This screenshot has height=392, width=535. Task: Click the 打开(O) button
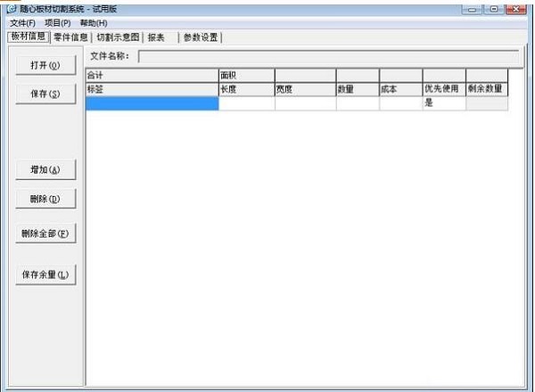45,65
